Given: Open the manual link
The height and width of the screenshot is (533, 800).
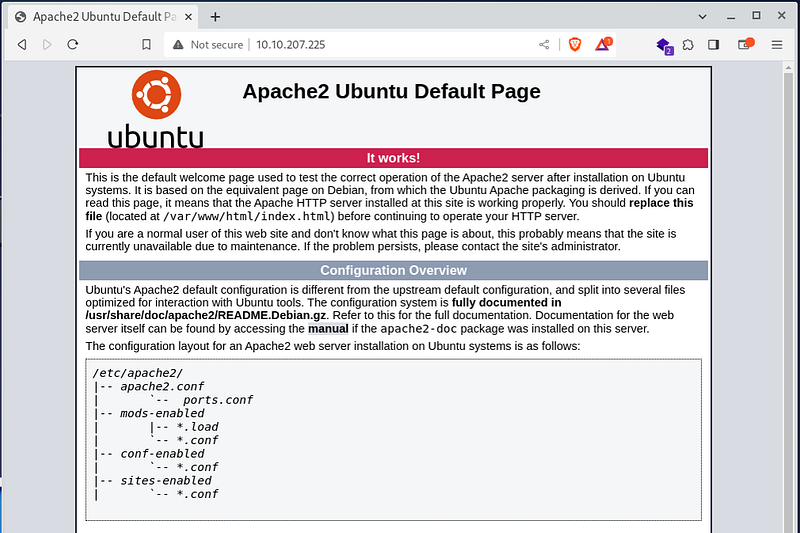Looking at the screenshot, I should [328, 328].
